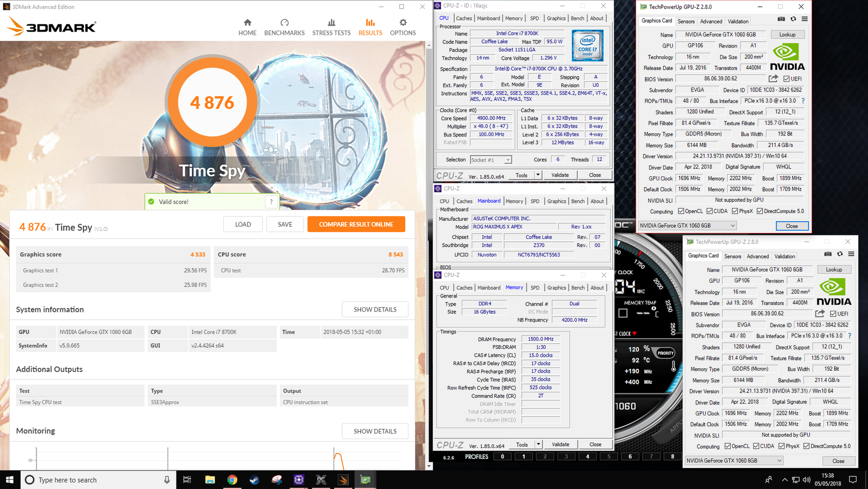Open 3DMark Home via house icon
The image size is (868, 489).
coord(247,23)
